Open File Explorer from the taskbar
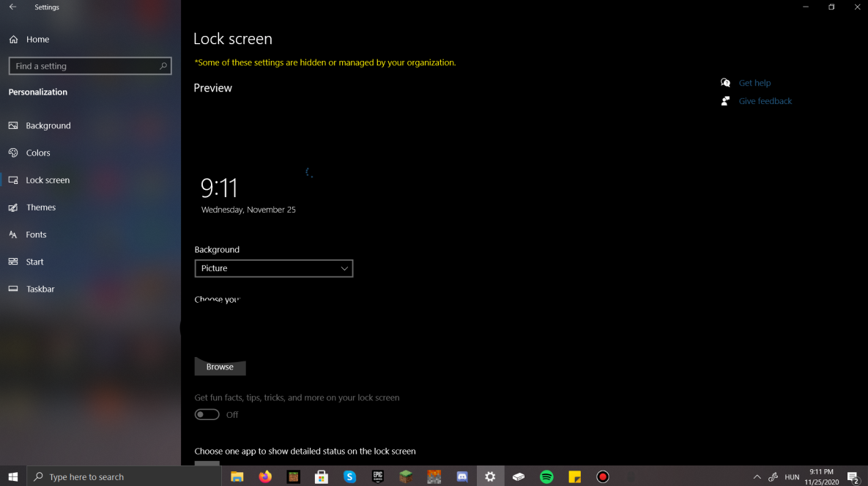 pos(237,476)
